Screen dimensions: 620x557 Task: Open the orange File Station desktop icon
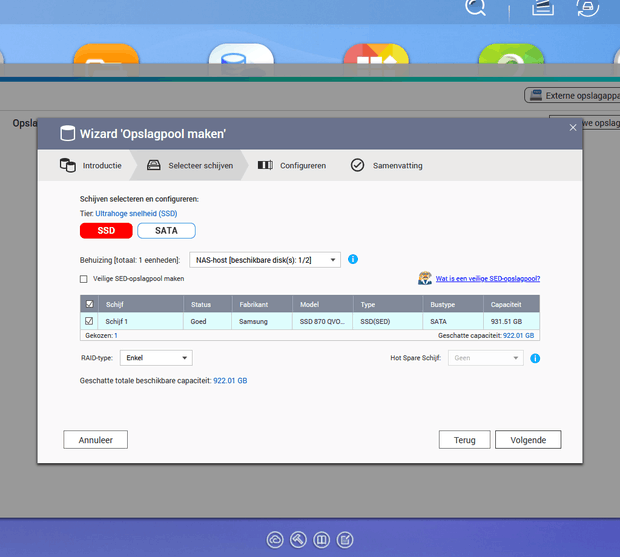pyautogui.click(x=106, y=59)
